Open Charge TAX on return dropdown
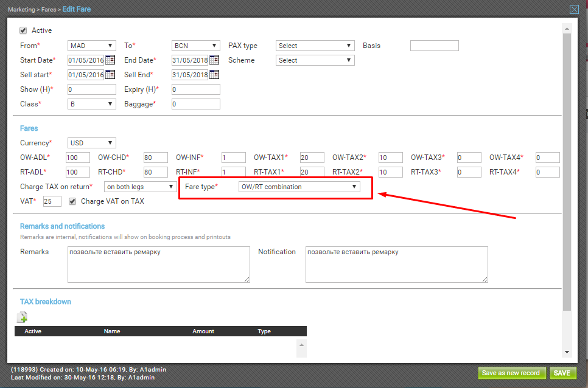This screenshot has width=588, height=388. (140, 187)
